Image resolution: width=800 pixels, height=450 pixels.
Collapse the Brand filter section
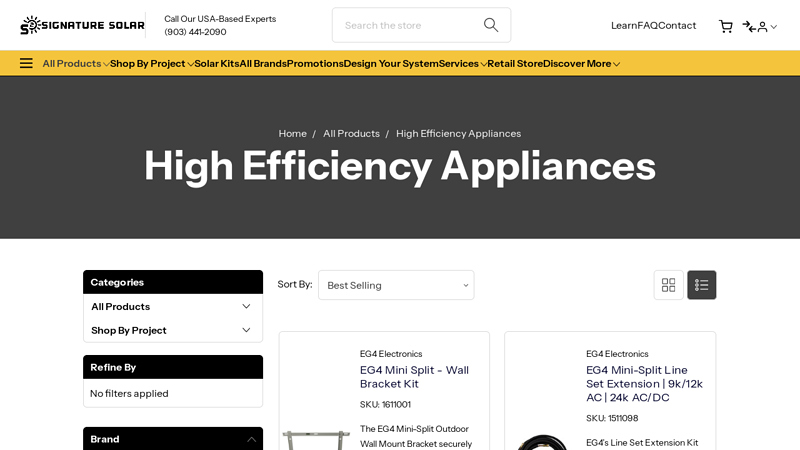[251, 439]
